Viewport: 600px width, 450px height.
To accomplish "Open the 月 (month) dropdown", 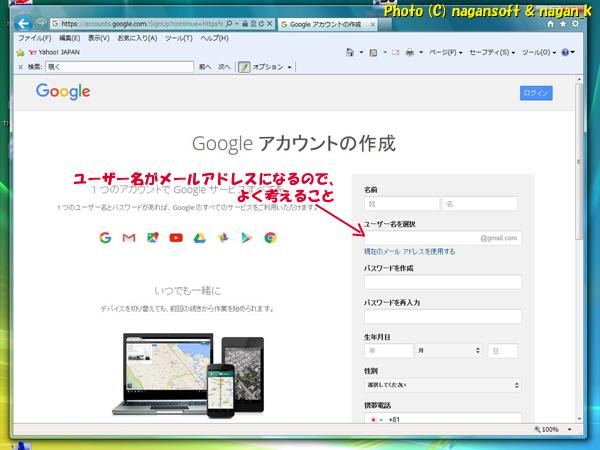I will click(447, 351).
